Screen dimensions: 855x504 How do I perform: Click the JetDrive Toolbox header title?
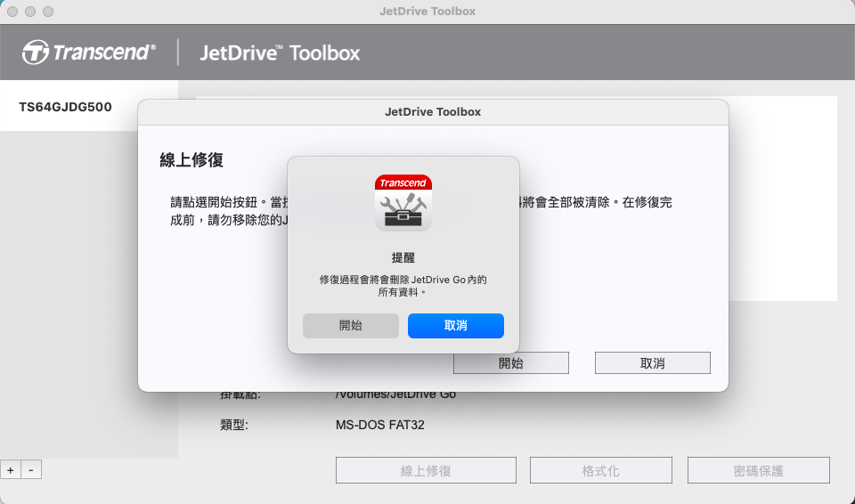280,53
